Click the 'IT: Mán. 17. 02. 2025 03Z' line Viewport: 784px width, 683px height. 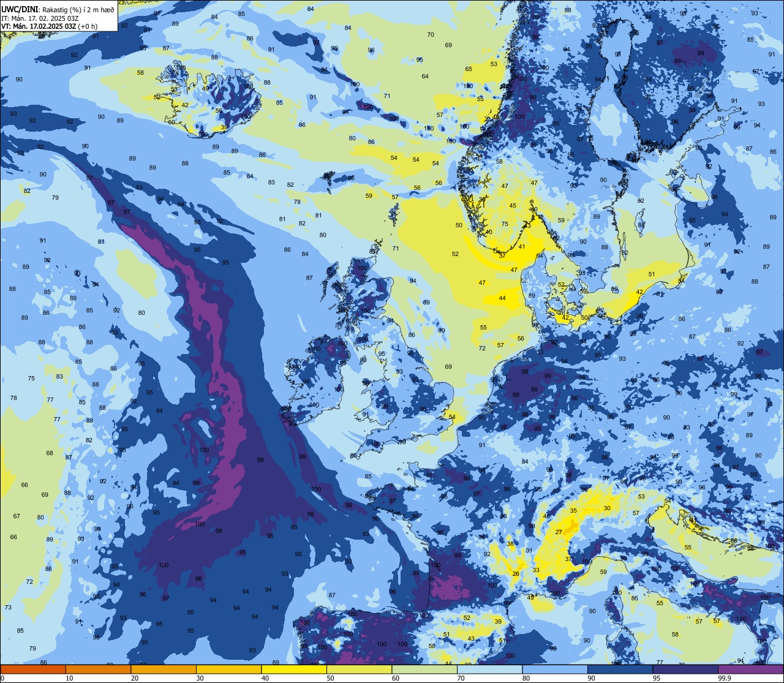click(40, 18)
